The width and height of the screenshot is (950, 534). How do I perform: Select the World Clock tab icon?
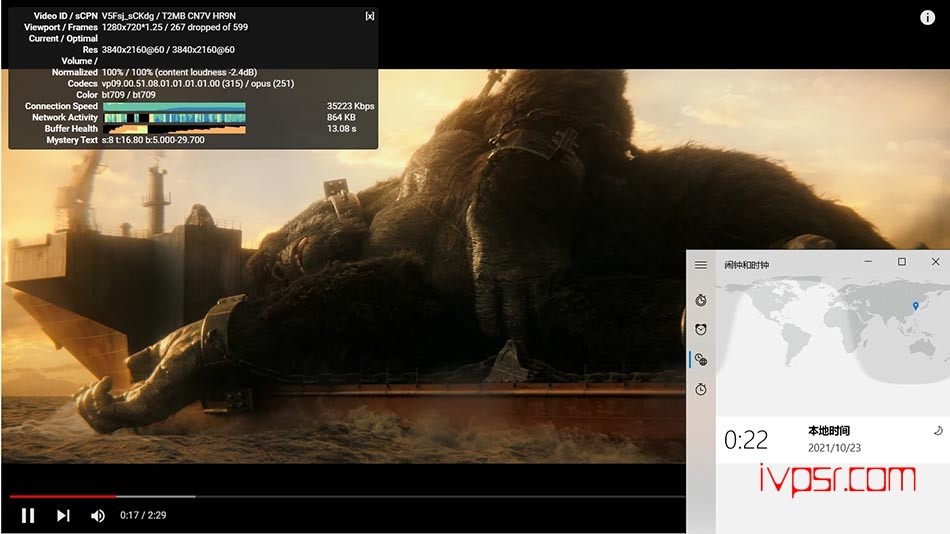[700, 359]
